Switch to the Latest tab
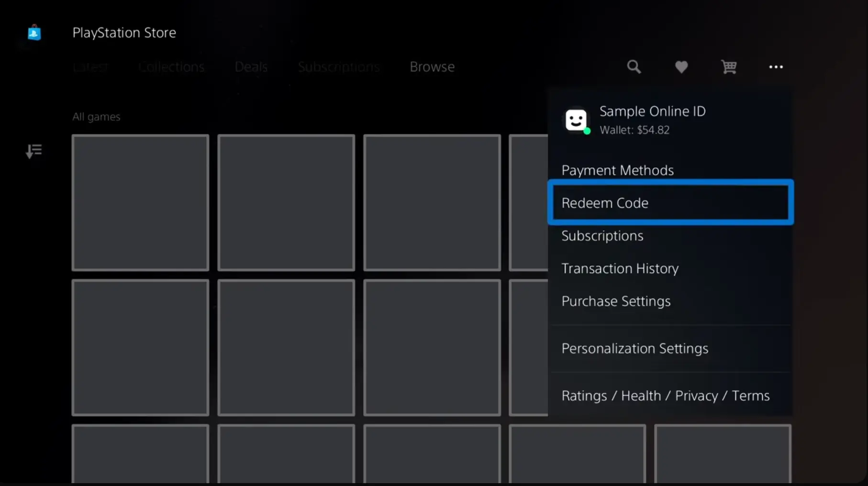 pos(90,67)
